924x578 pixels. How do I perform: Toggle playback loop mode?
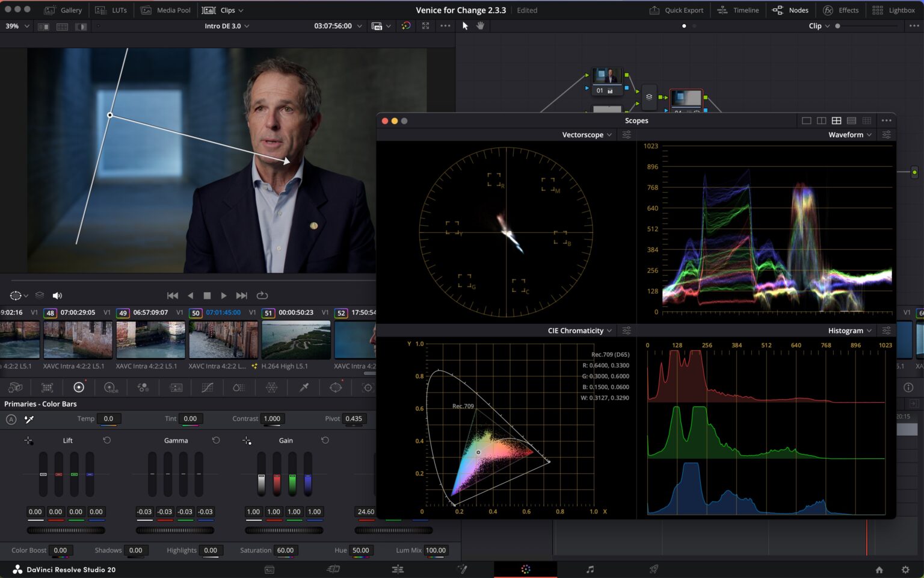pyautogui.click(x=262, y=296)
